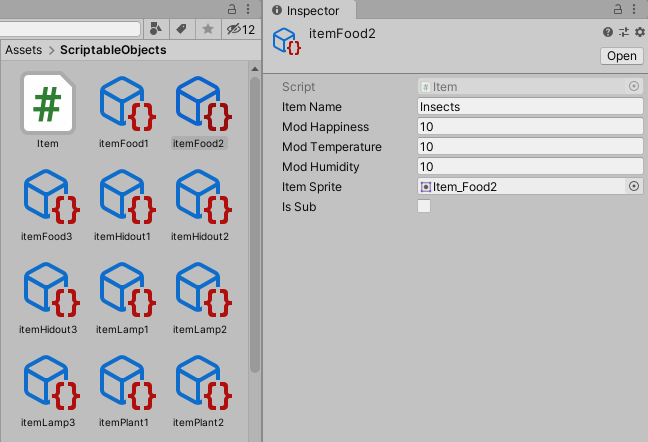Edit the Item Name field
The width and height of the screenshot is (648, 442).
click(530, 107)
